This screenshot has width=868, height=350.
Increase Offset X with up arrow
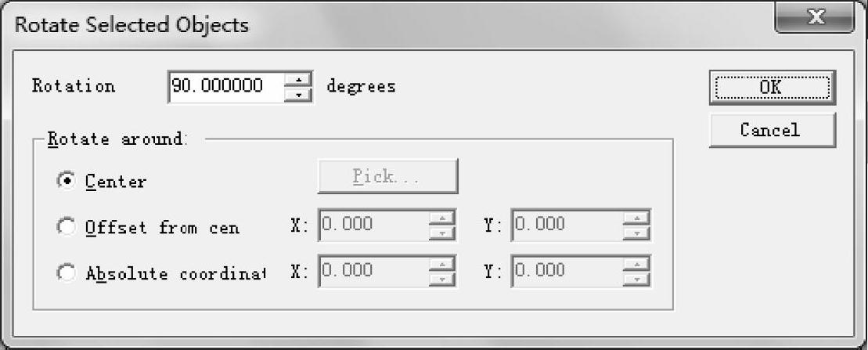442,218
